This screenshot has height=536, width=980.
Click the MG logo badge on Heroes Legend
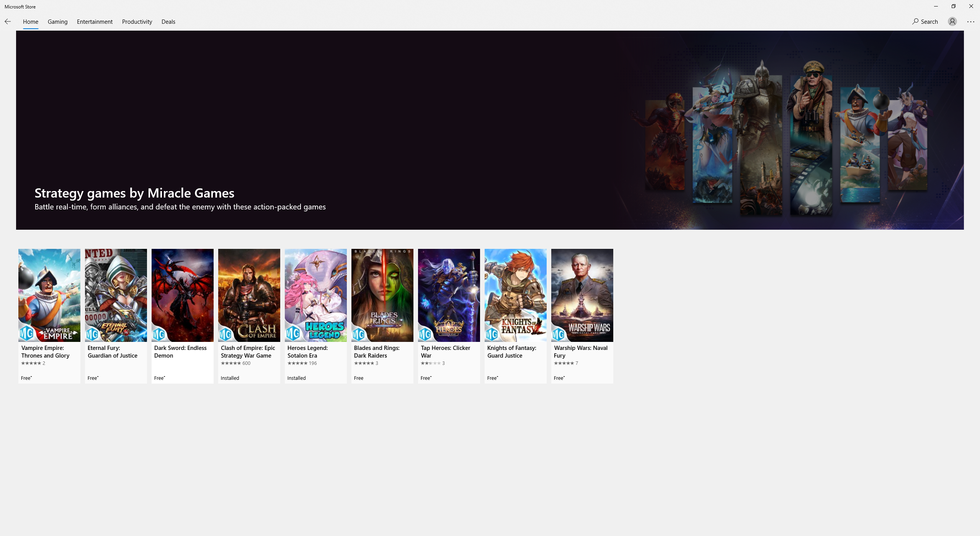click(293, 333)
